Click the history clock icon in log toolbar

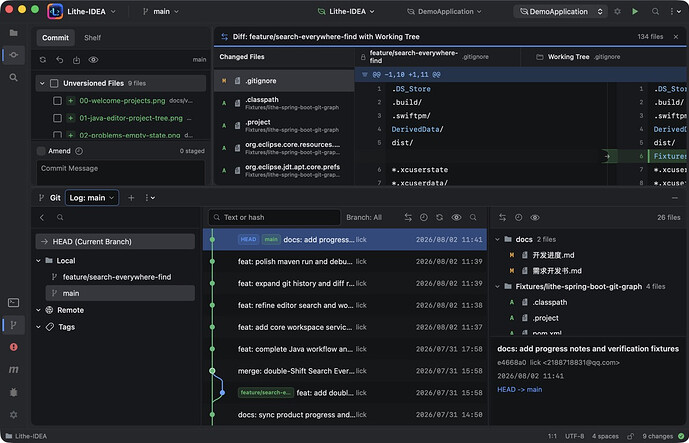(424, 217)
